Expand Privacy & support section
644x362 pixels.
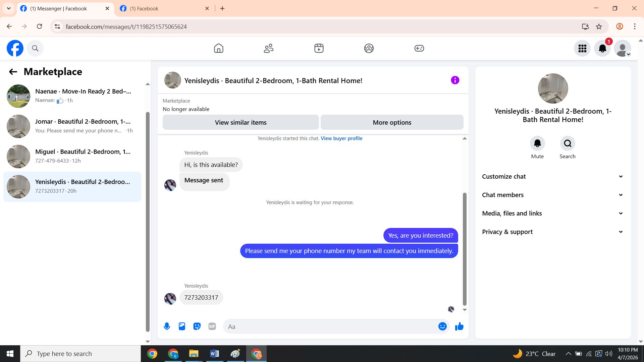(553, 232)
